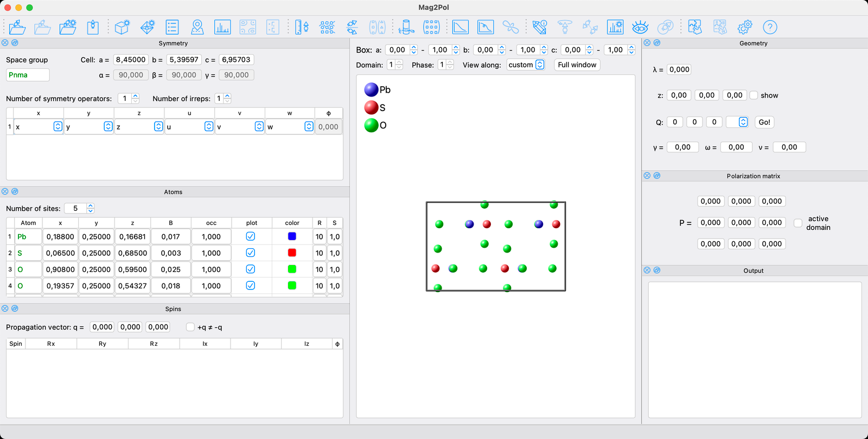Click the cell a value 8,45000
This screenshot has width=868, height=439.
[x=131, y=60]
